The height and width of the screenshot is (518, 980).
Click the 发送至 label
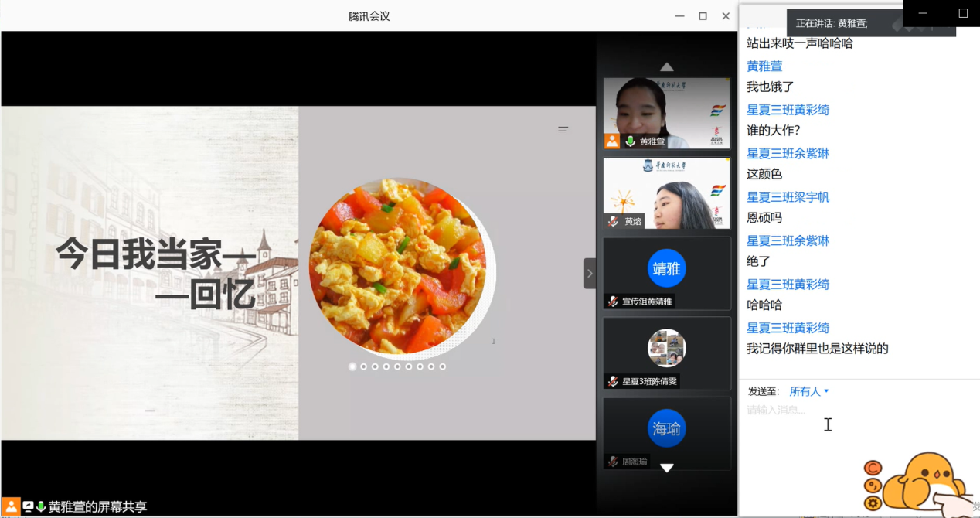(x=763, y=392)
